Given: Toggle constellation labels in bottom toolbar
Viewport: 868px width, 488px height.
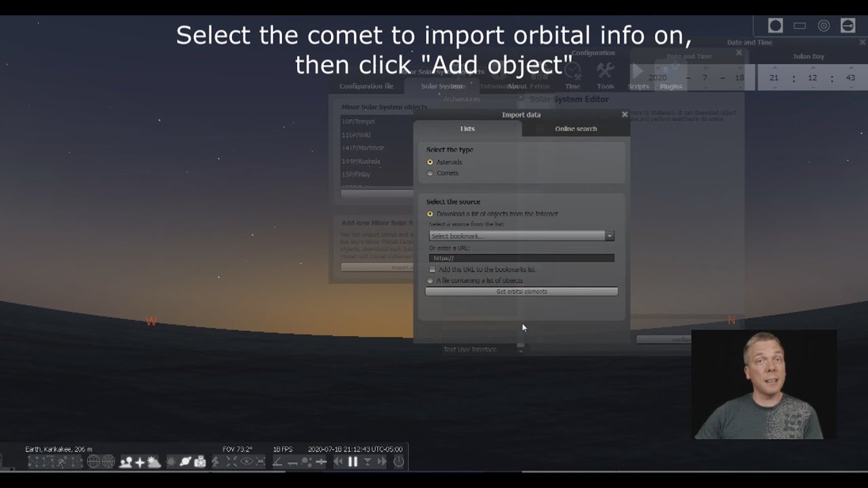Looking at the screenshot, I should [x=48, y=462].
